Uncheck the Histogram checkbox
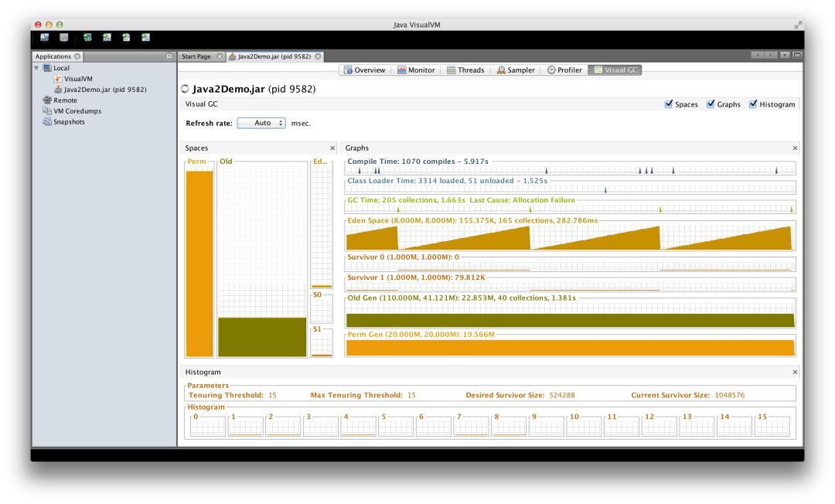 (x=753, y=104)
